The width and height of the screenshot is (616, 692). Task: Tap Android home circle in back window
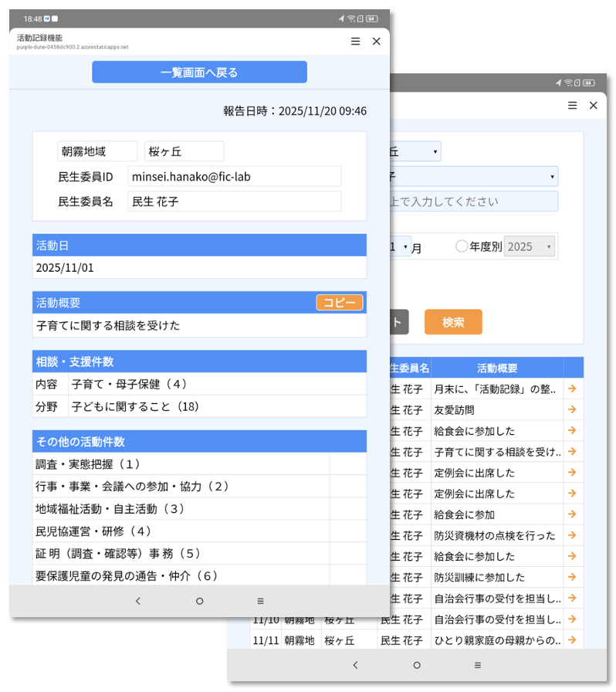[417, 665]
